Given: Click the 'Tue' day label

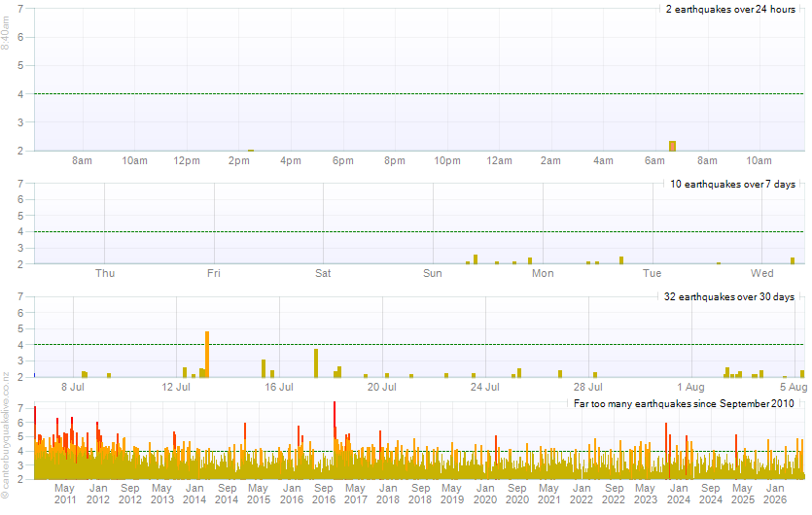Looking at the screenshot, I should click(x=652, y=273).
